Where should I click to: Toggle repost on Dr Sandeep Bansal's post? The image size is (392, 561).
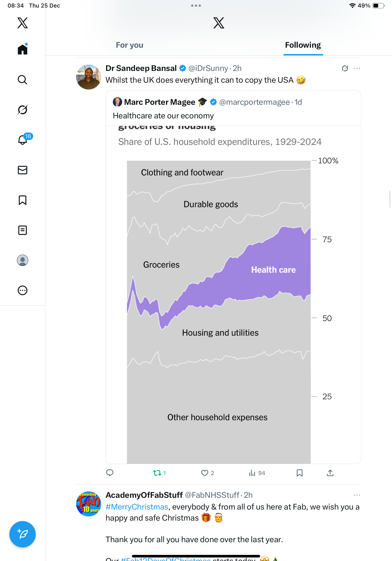pyautogui.click(x=157, y=473)
